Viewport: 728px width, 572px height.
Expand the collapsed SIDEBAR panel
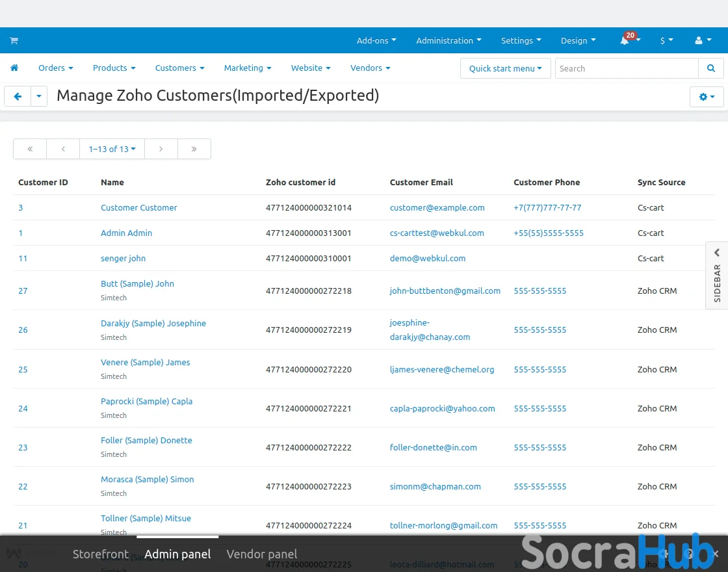point(717,275)
